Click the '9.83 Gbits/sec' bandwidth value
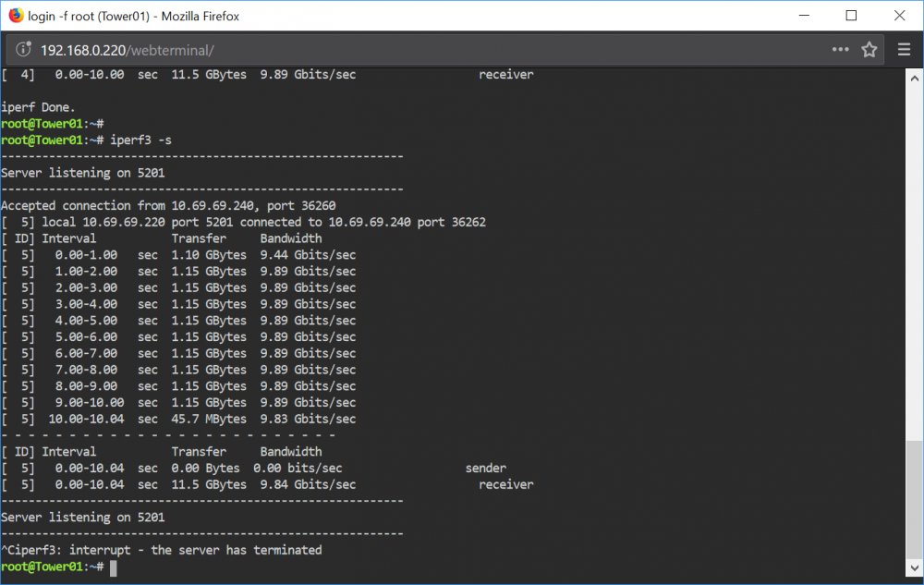Image resolution: width=924 pixels, height=585 pixels. tap(309, 419)
